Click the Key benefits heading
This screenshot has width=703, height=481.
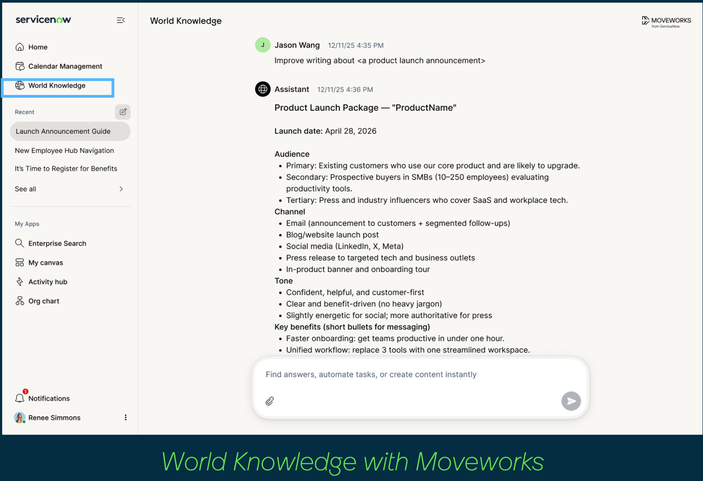(x=352, y=327)
